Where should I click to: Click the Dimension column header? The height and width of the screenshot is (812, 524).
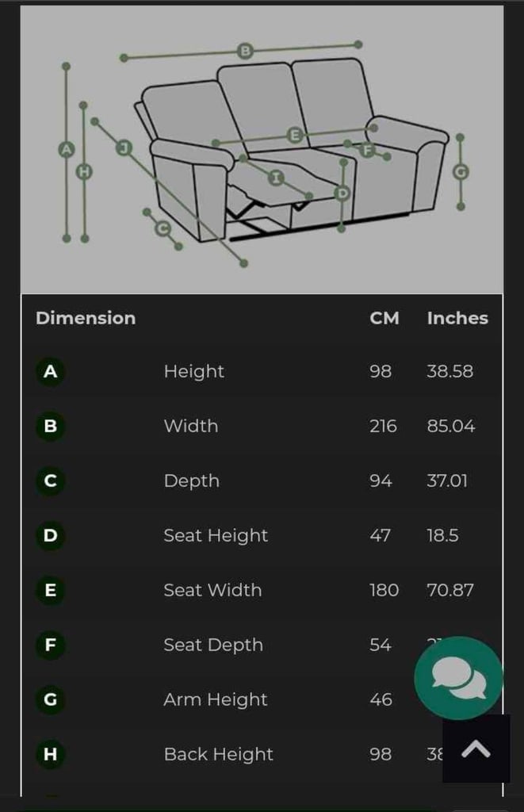pos(86,318)
